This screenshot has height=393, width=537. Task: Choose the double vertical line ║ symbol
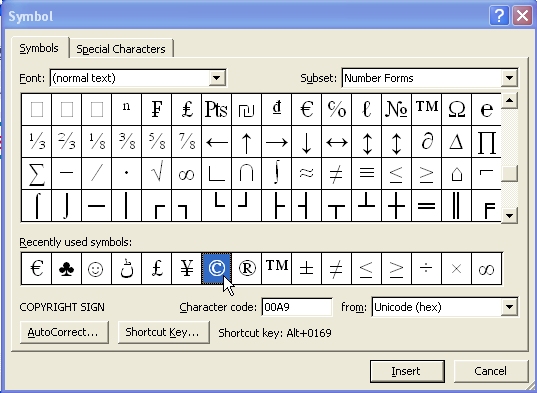457,206
